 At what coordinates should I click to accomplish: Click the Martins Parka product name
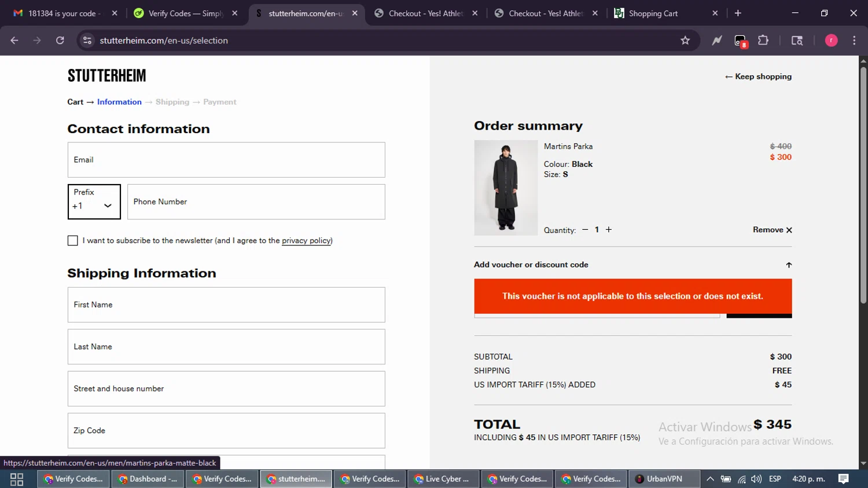click(568, 146)
